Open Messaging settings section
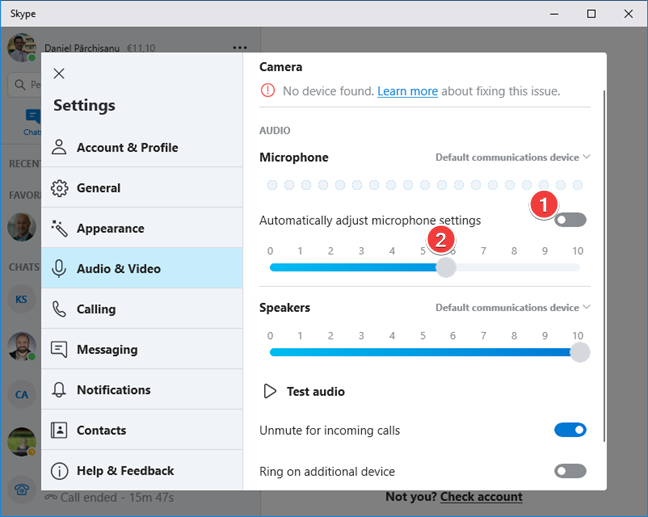 pyautogui.click(x=142, y=349)
